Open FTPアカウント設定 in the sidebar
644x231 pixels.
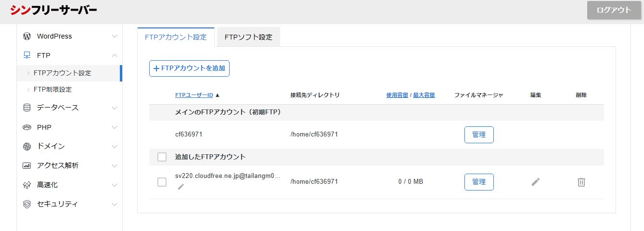(x=63, y=73)
